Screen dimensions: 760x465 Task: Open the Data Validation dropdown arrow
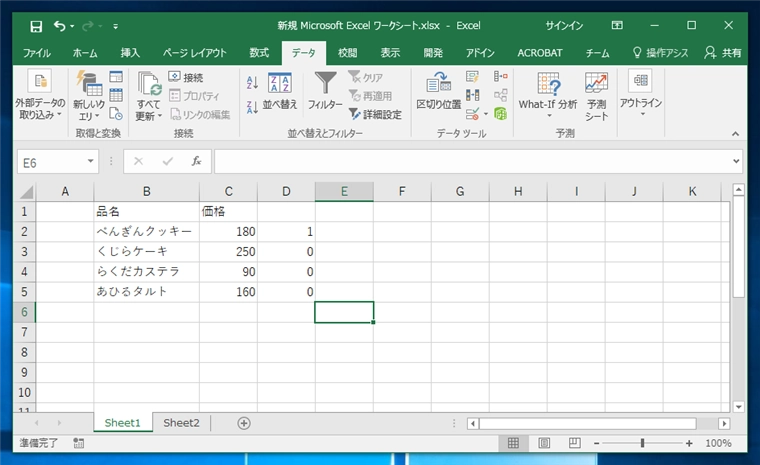[x=486, y=114]
